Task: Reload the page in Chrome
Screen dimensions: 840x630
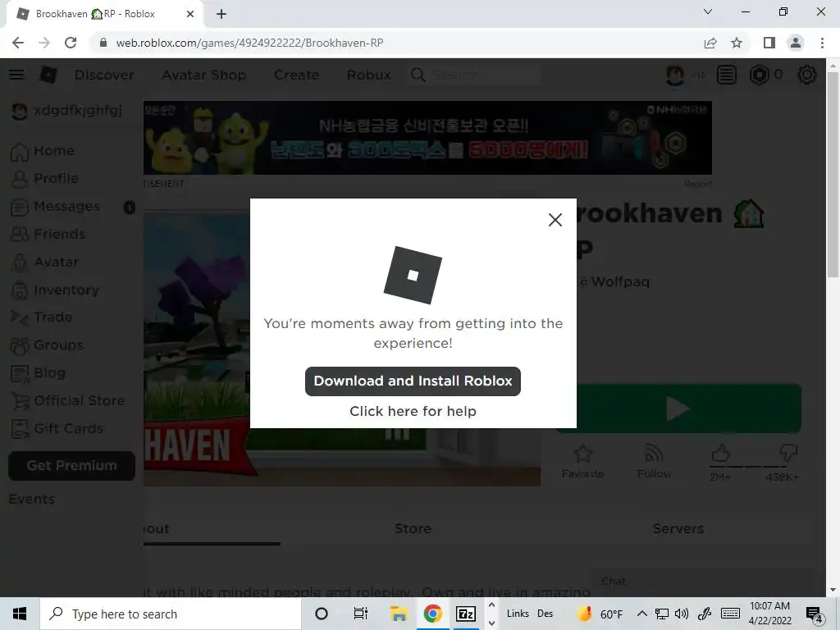Action: click(71, 43)
